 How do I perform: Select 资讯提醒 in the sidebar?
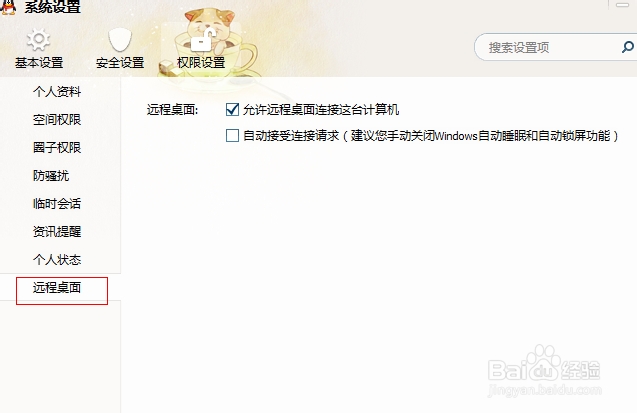pyautogui.click(x=57, y=231)
